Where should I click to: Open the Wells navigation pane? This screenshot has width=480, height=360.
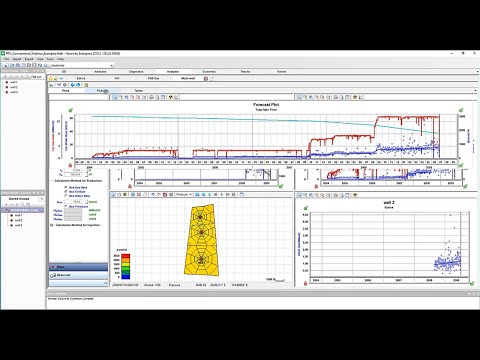(78, 267)
